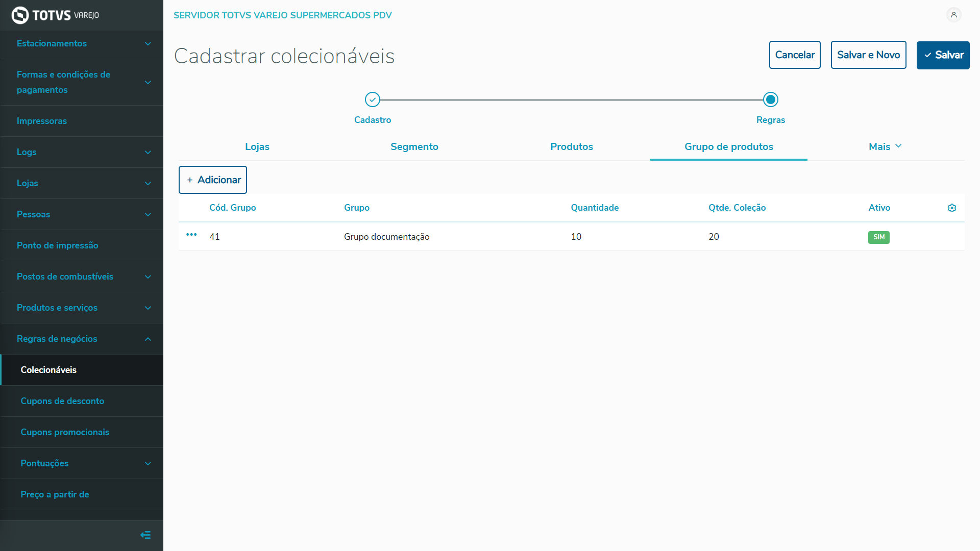Screen dimensions: 980x551
Task: Click the Regras step circle
Action: [771, 99]
